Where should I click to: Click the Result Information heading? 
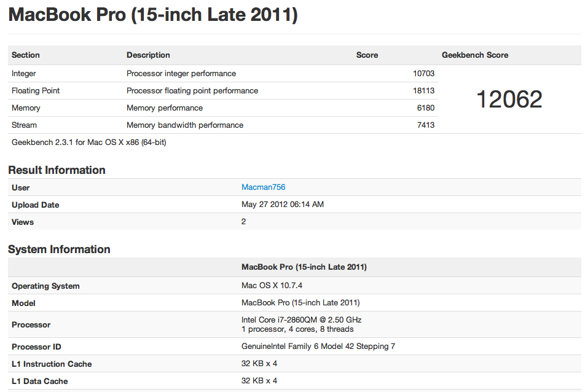[57, 170]
